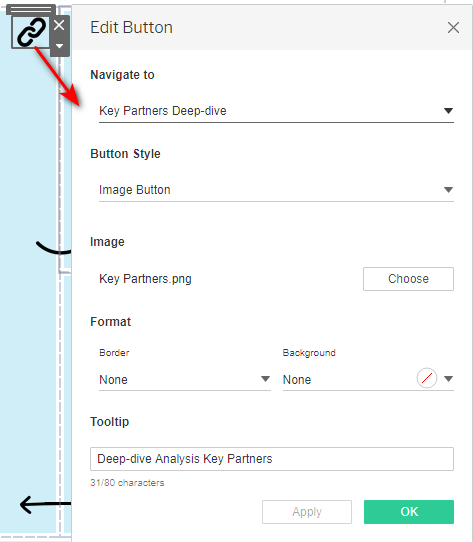
Task: Remove the button object with gray X
Action: (x=59, y=25)
